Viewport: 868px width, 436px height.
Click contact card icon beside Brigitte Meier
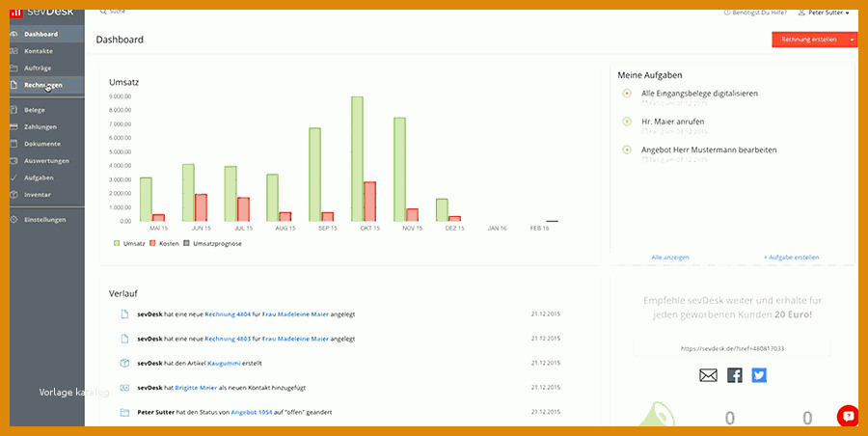(x=124, y=388)
